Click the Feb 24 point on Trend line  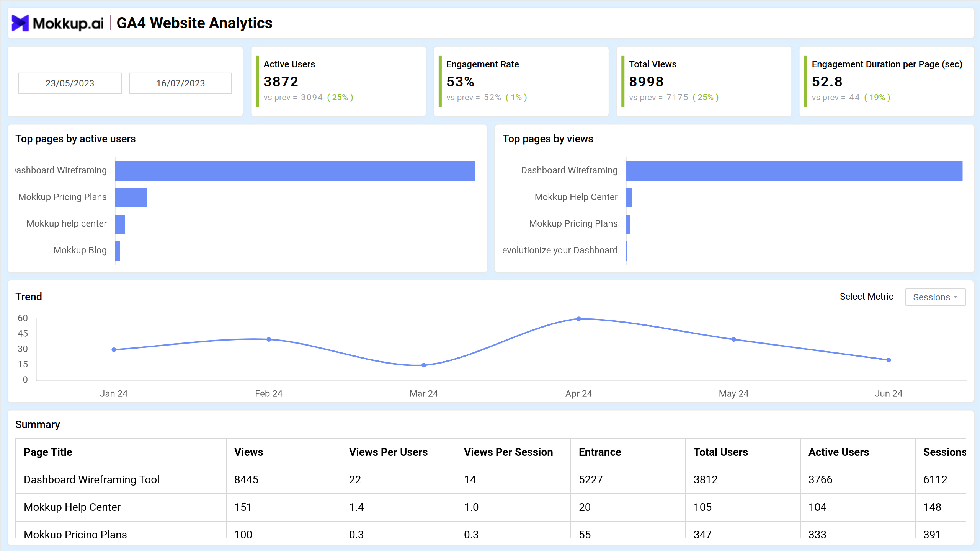[269, 339]
